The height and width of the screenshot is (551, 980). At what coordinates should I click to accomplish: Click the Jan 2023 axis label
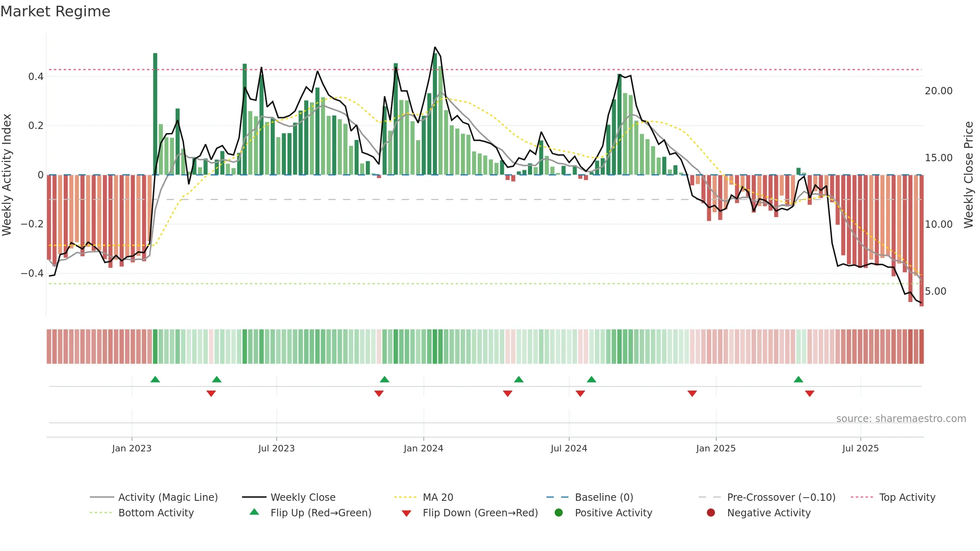132,448
